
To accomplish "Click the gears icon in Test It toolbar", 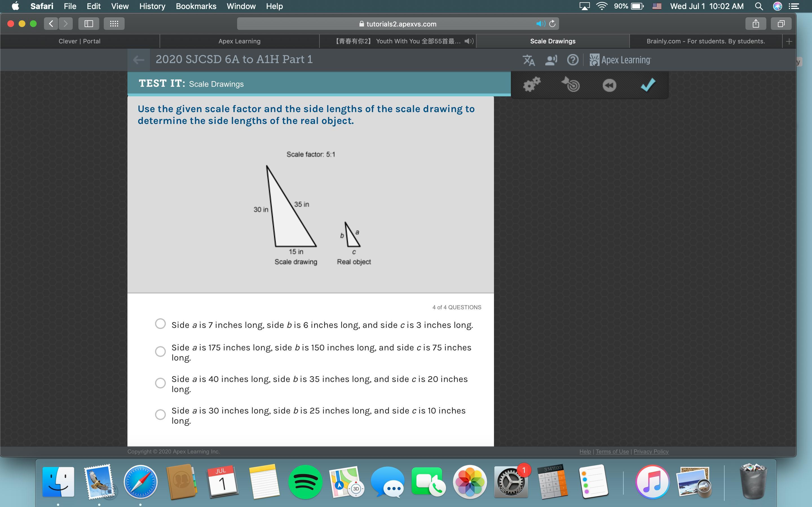I will point(532,84).
